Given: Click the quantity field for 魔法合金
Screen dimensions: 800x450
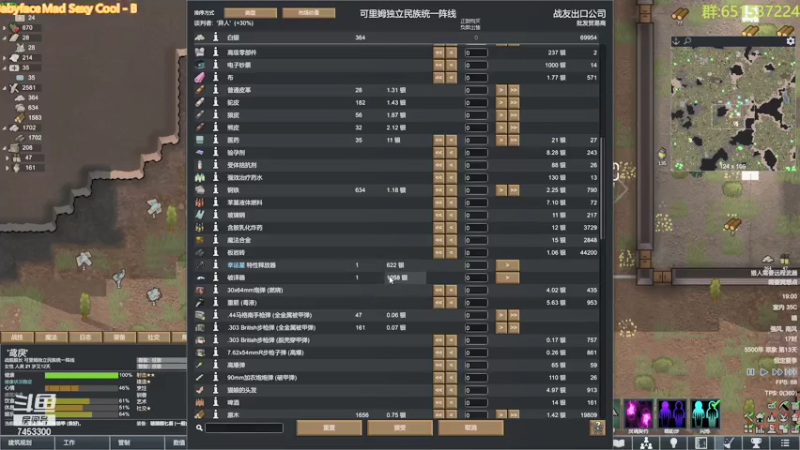Looking at the screenshot, I should [476, 240].
